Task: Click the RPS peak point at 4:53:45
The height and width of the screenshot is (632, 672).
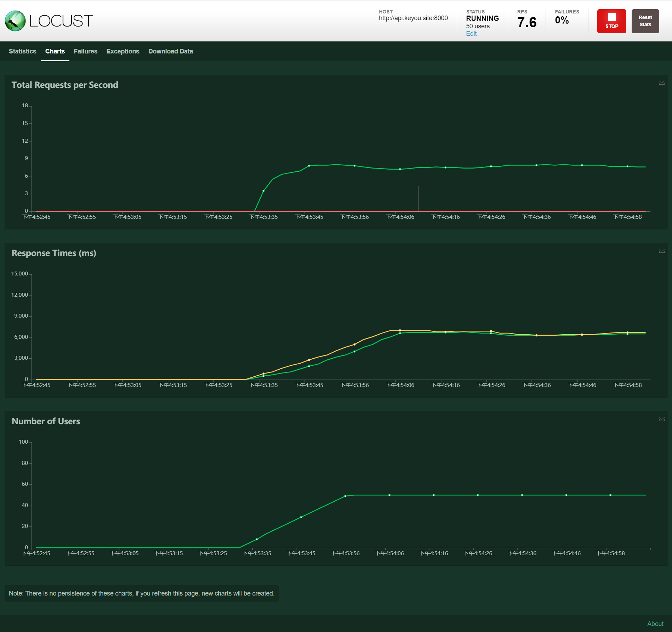Action: [309, 166]
